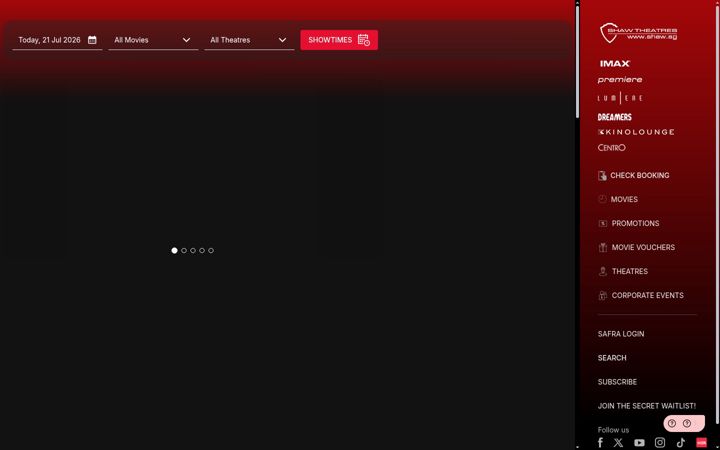Select the second carousel slide dot
The image size is (720, 450).
click(184, 250)
